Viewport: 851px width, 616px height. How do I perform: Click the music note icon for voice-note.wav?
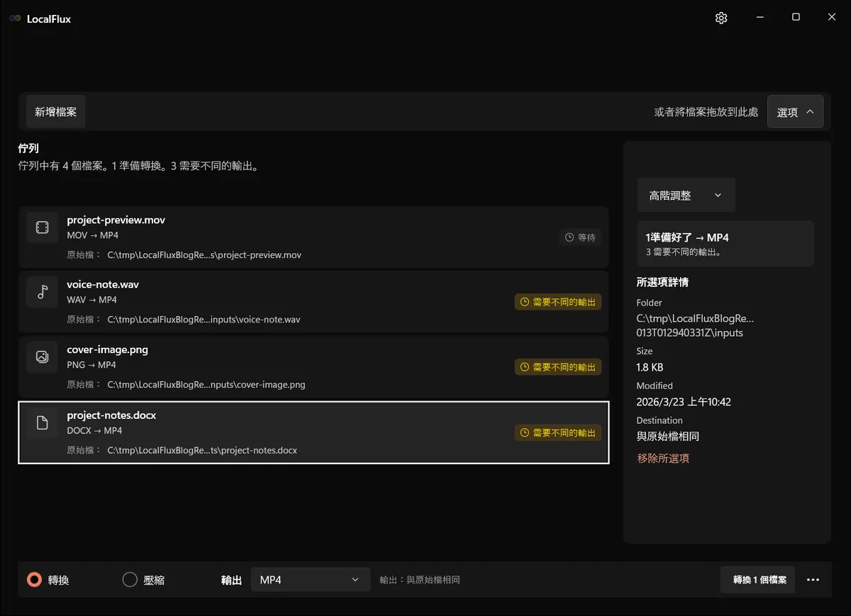[42, 292]
